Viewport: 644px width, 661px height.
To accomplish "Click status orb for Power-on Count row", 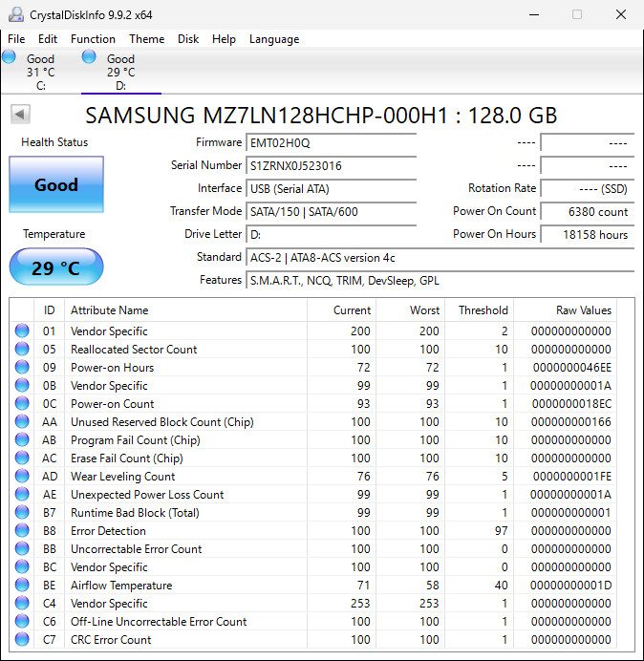I will [x=22, y=403].
